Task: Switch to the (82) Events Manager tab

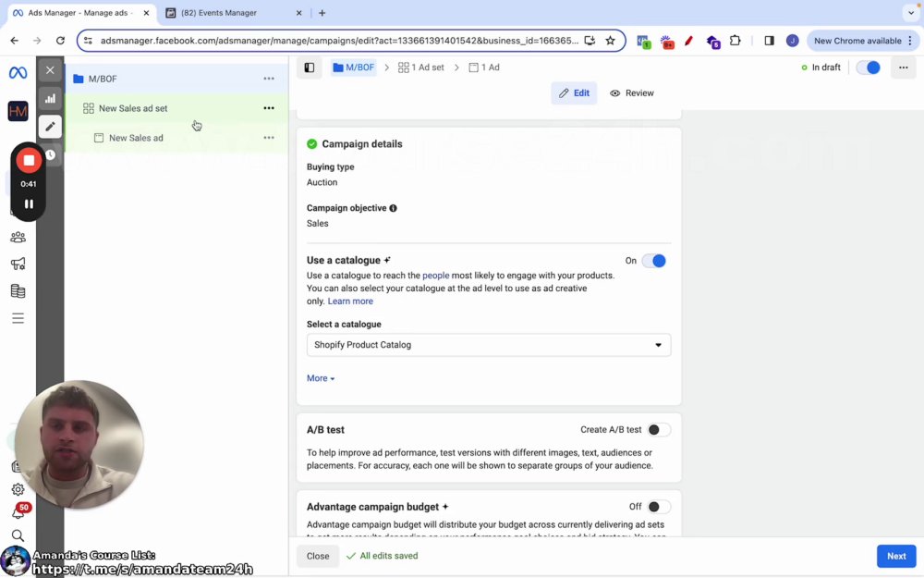Action: (233, 12)
